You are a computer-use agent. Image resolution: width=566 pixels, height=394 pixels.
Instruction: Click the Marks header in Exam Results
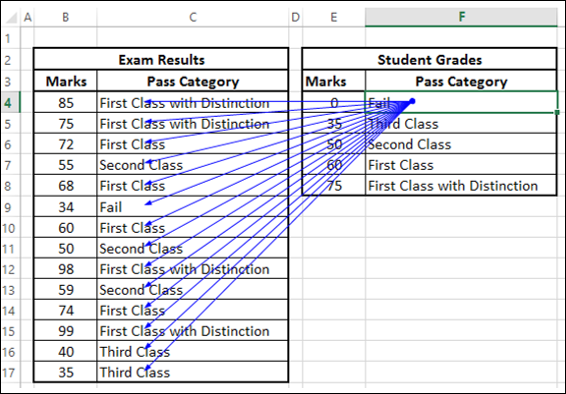tap(65, 81)
